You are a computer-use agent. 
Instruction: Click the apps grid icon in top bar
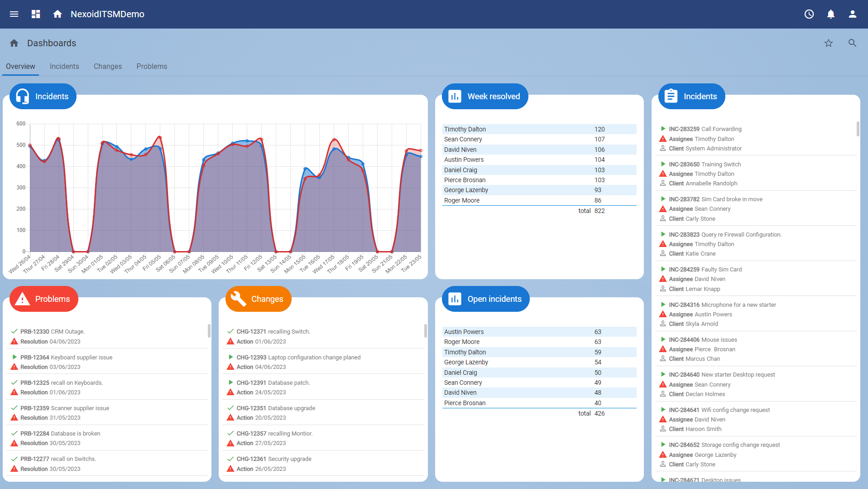point(35,14)
